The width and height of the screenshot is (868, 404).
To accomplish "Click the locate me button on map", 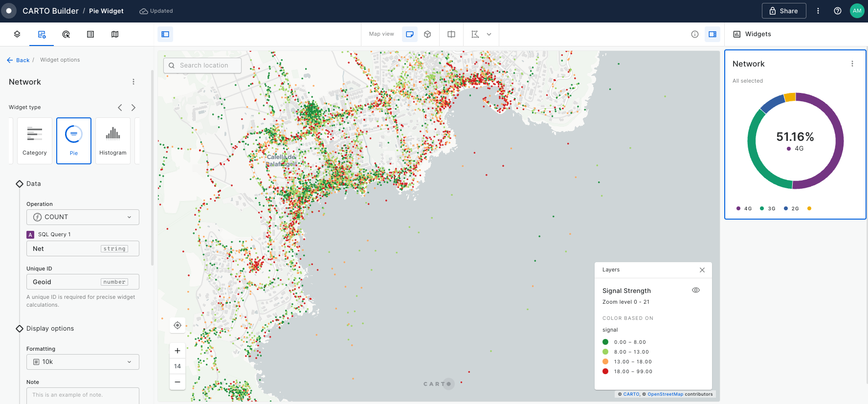I will point(178,325).
